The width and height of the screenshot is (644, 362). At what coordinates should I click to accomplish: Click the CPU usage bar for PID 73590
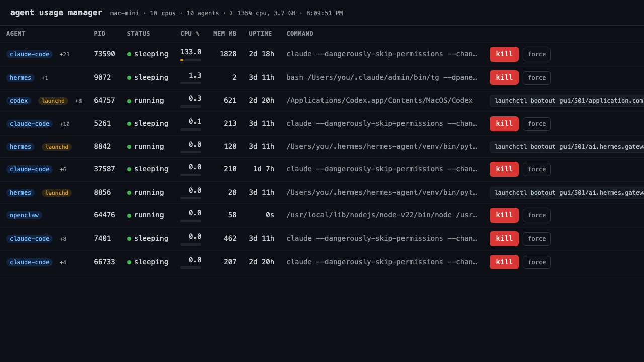[191, 60]
